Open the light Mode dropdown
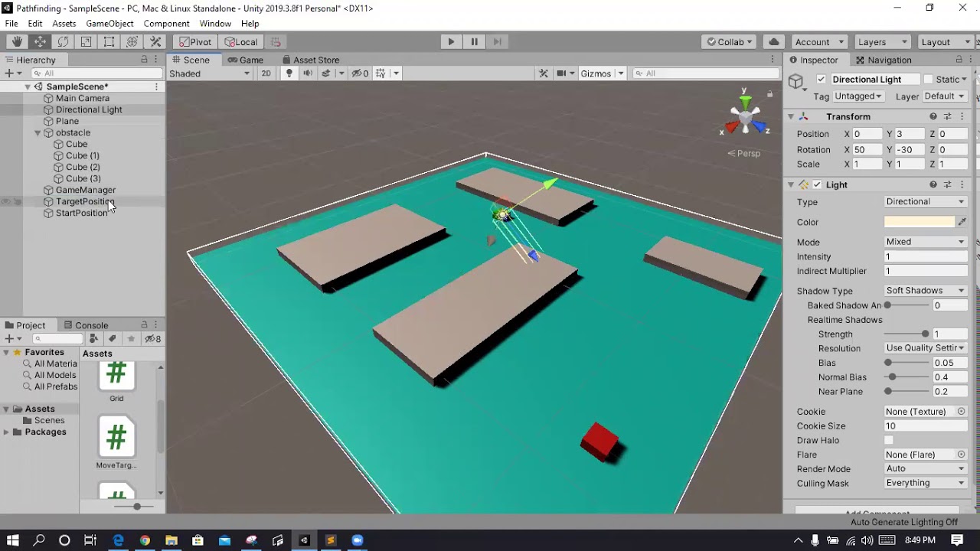Image resolution: width=980 pixels, height=551 pixels. point(926,242)
